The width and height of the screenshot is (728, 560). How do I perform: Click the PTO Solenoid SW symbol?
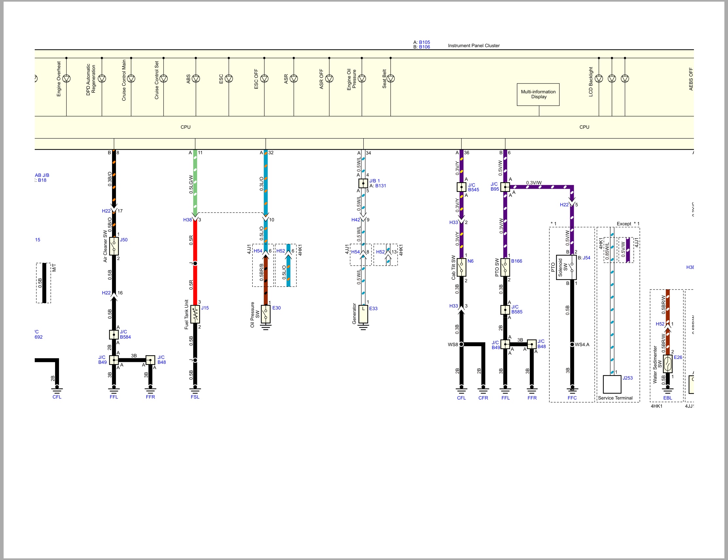click(x=566, y=268)
